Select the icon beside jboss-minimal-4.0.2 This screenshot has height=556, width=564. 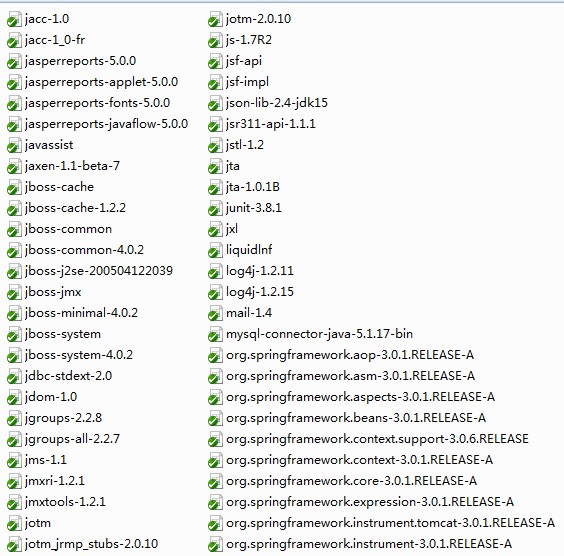(x=14, y=314)
